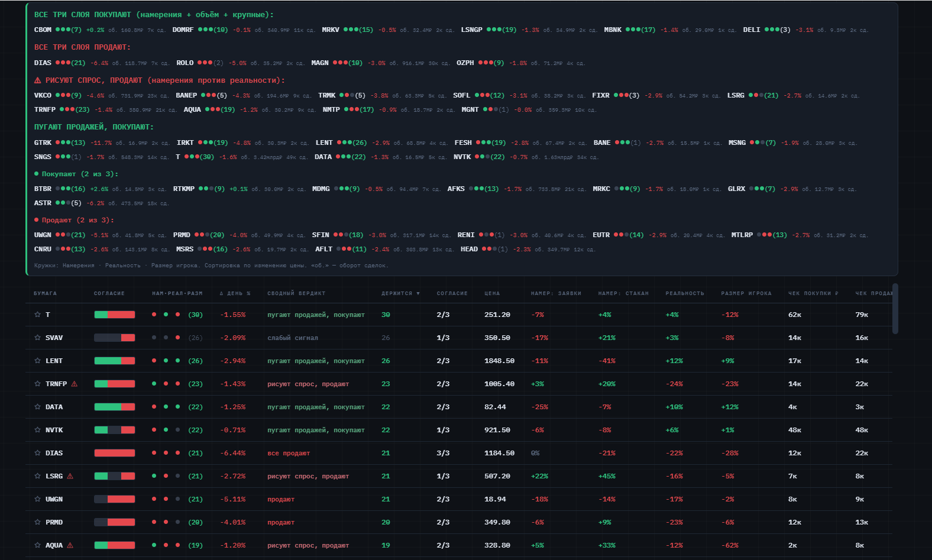
Task: Click the warning icon after AQUA in table
Action: pyautogui.click(x=70, y=545)
